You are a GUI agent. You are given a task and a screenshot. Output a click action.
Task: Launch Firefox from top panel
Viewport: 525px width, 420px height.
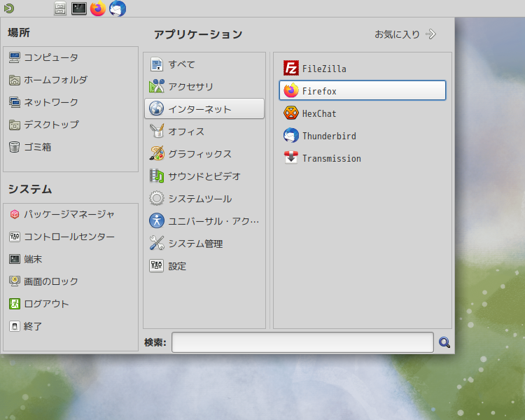click(98, 8)
